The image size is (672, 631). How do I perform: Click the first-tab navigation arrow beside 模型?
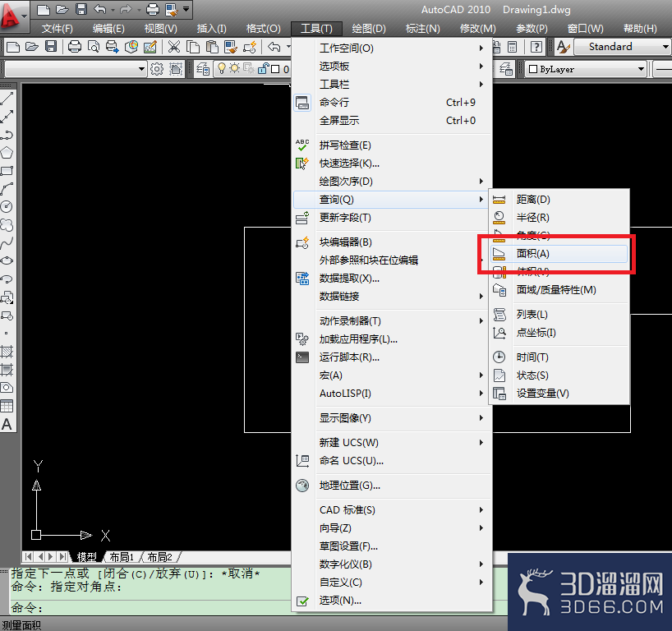tap(28, 557)
